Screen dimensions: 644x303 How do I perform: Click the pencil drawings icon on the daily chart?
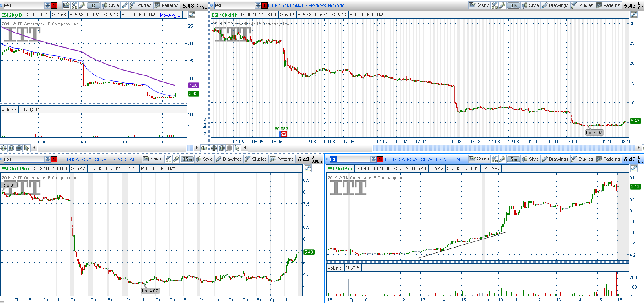pyautogui.click(x=125, y=5)
